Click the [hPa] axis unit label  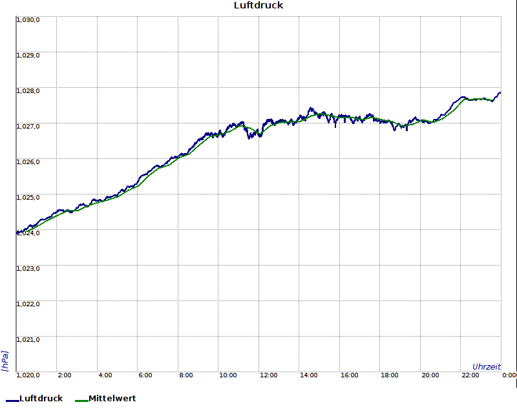click(x=5, y=361)
